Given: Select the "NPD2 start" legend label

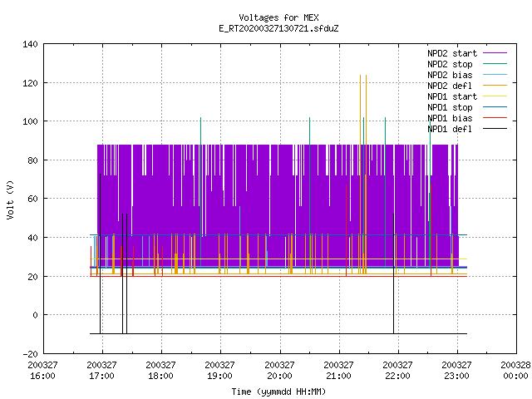Looking at the screenshot, I should tap(452, 53).
